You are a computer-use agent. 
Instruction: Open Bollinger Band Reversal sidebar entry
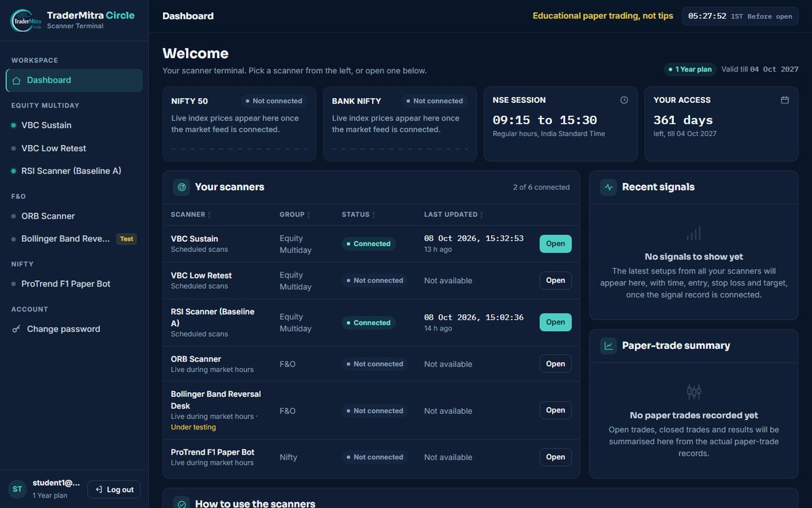74,239
